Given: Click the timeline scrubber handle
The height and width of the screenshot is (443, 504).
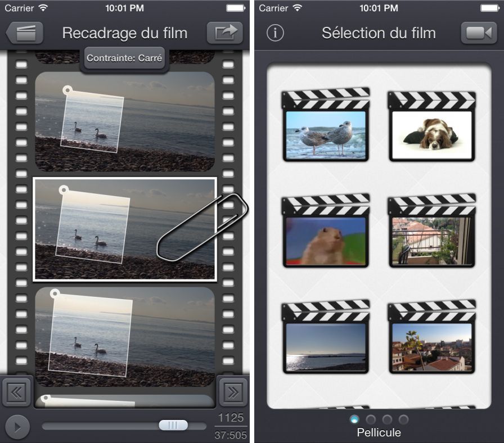Looking at the screenshot, I should 173,426.
